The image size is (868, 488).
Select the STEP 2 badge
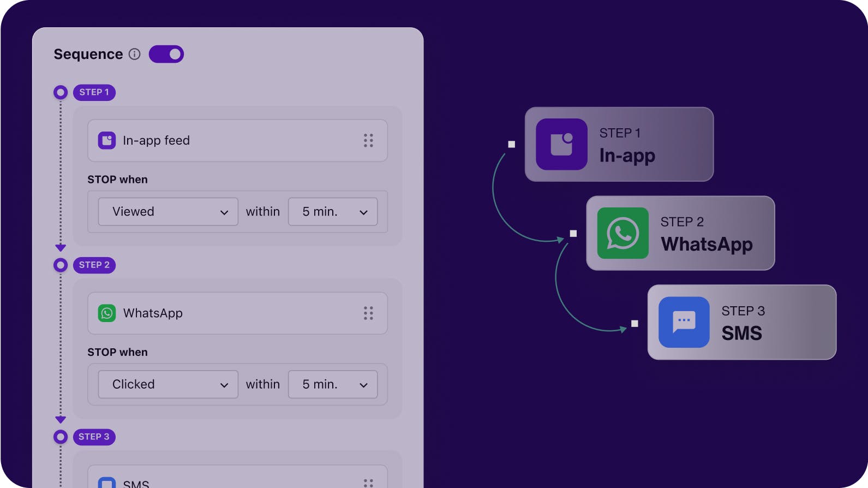click(94, 265)
